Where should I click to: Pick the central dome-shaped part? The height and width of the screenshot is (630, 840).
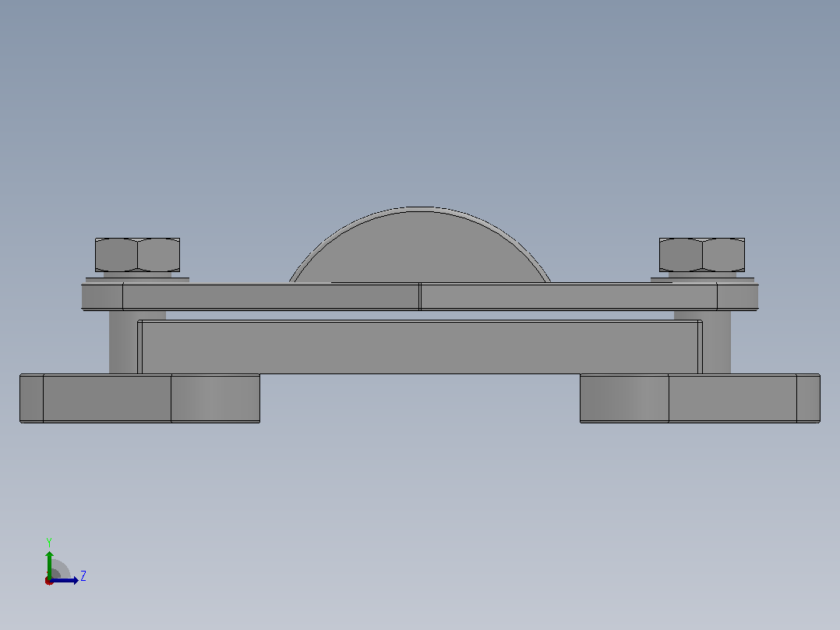pyautogui.click(x=420, y=245)
